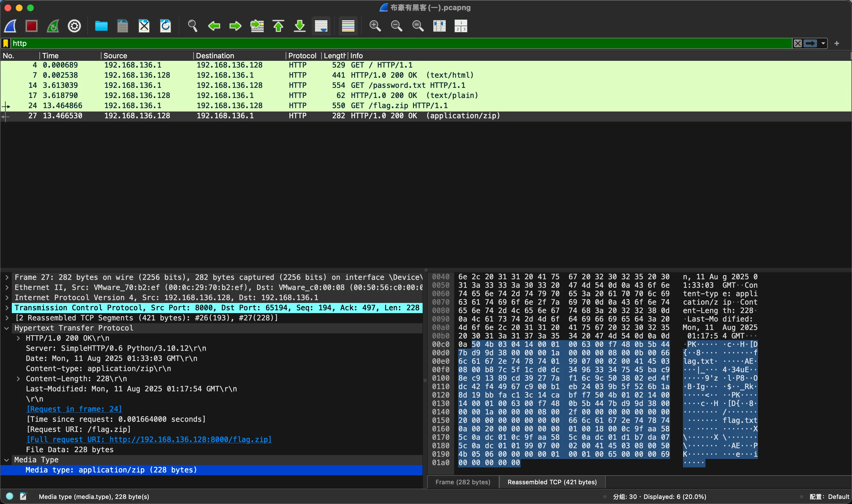This screenshot has width=852, height=504.
Task: Click the resize columns icon
Action: coord(439,26)
